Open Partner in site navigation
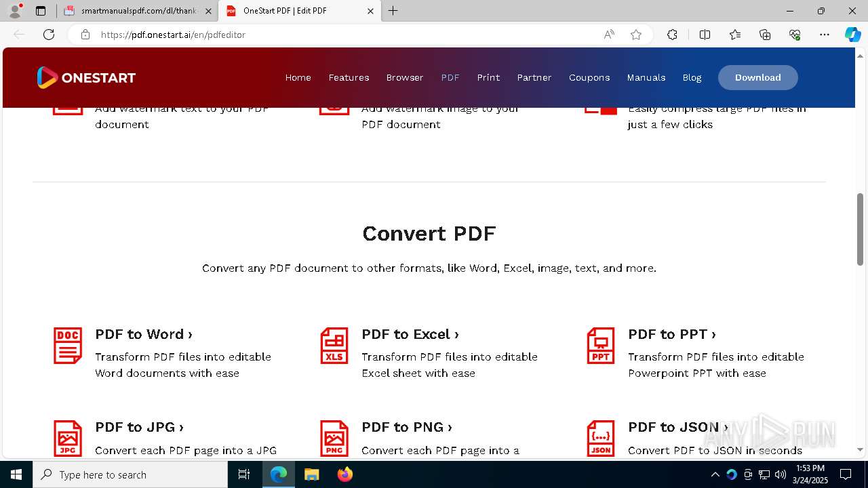868x488 pixels. coord(534,77)
